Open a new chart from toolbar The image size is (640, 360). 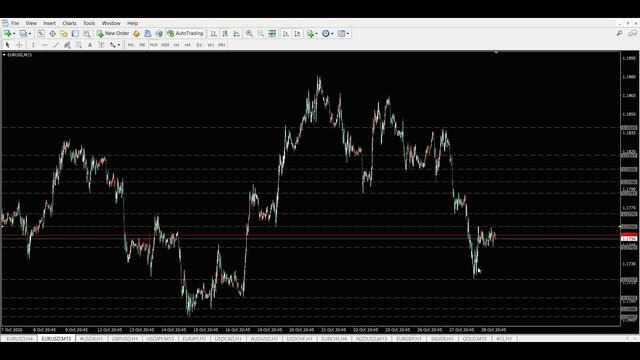coord(7,33)
